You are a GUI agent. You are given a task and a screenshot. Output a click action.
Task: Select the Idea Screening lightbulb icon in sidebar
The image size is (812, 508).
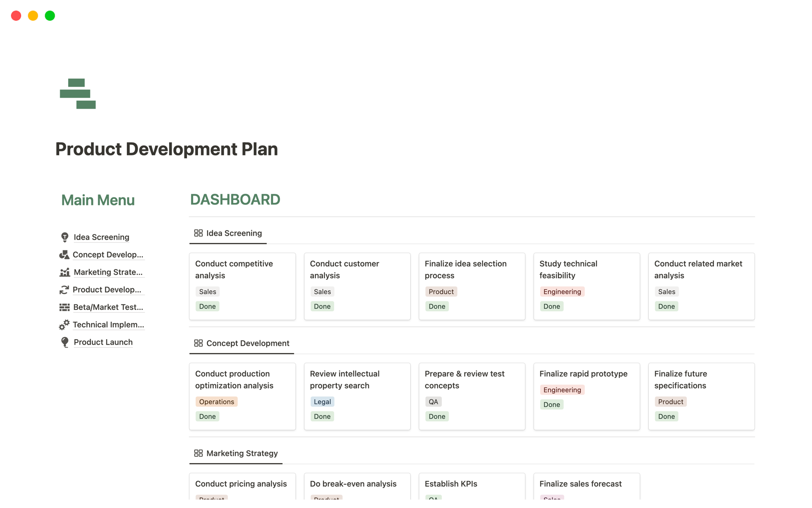[65, 237]
